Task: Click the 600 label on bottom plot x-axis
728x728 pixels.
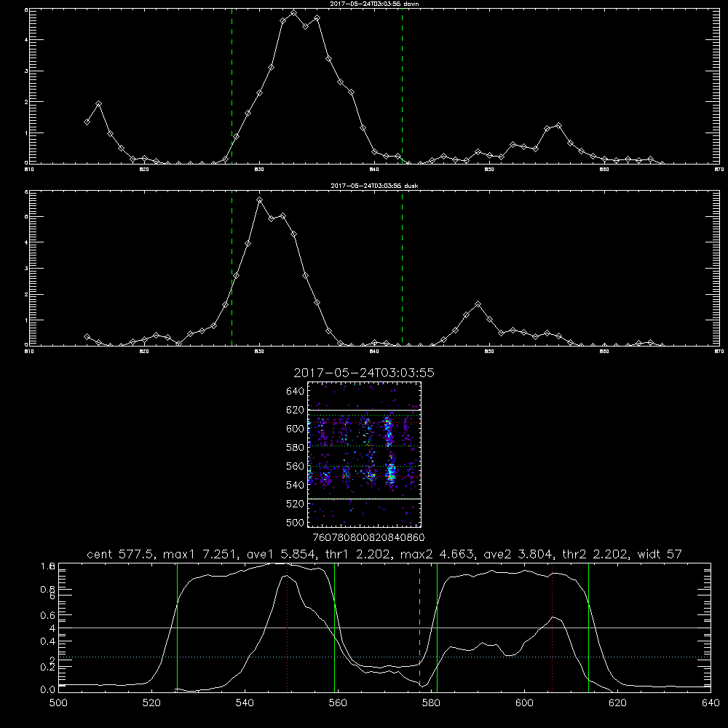Action: pyautogui.click(x=524, y=703)
